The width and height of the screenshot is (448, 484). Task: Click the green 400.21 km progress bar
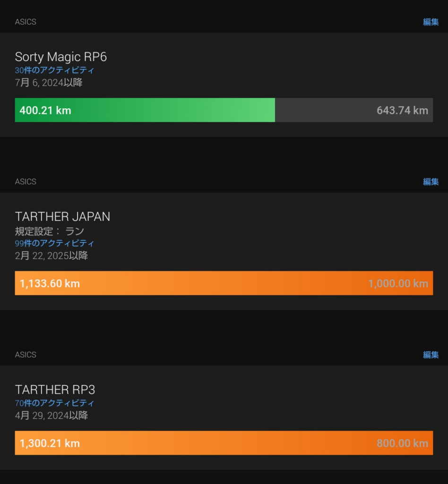click(145, 110)
